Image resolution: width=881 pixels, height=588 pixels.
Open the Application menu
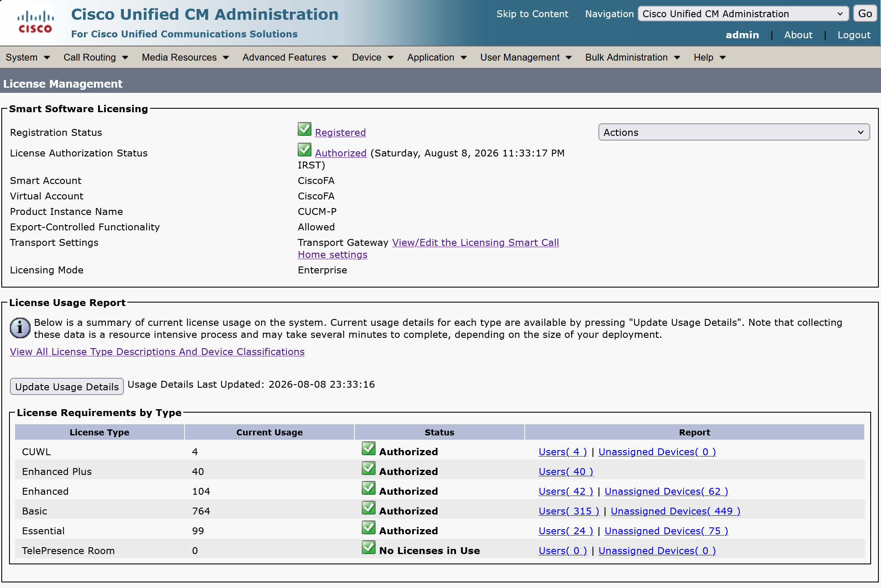tap(437, 58)
